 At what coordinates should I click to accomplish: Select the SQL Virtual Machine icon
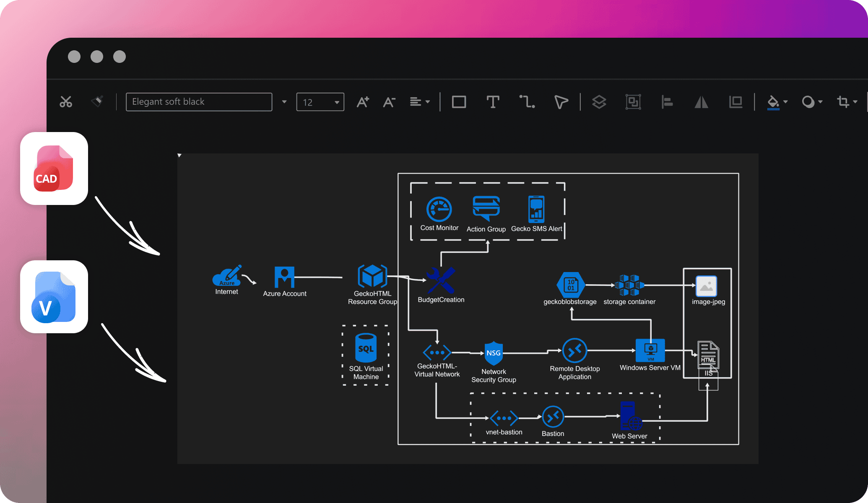pyautogui.click(x=366, y=347)
